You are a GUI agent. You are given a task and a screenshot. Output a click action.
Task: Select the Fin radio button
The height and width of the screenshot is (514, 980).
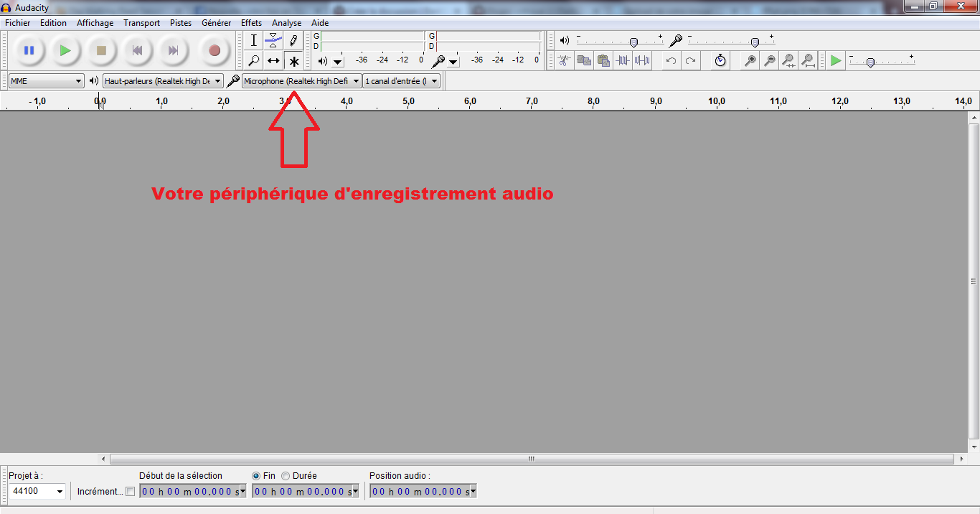tap(256, 475)
